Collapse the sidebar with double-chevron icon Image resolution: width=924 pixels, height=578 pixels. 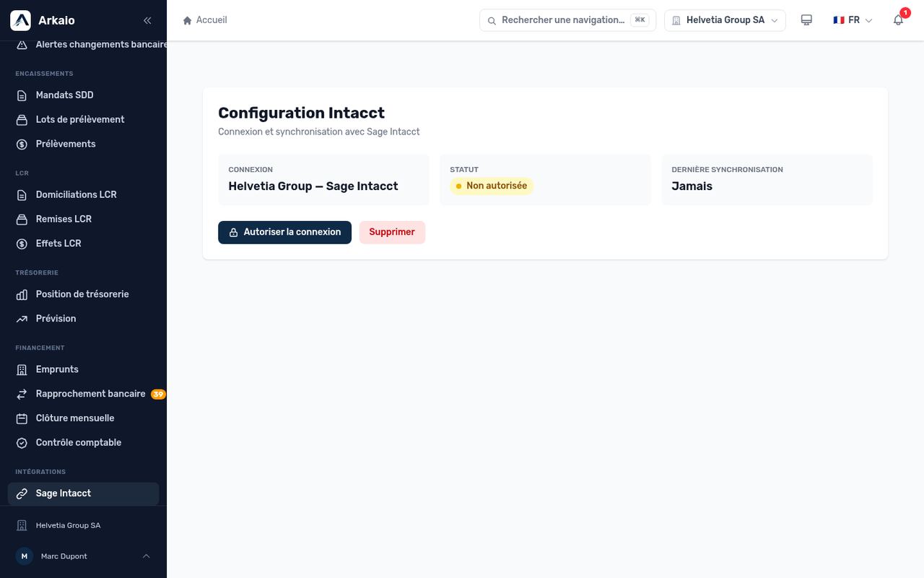tap(147, 20)
